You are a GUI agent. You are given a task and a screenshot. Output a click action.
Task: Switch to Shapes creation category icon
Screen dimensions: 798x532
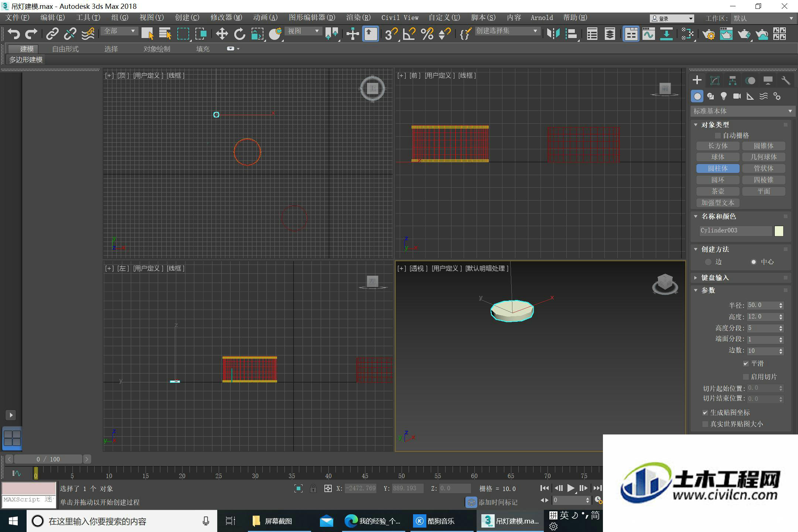click(710, 96)
